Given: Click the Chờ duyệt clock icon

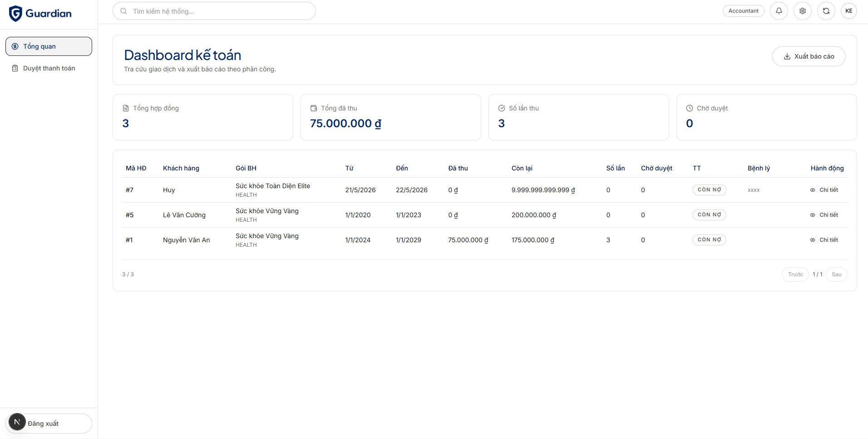Looking at the screenshot, I should click(690, 108).
